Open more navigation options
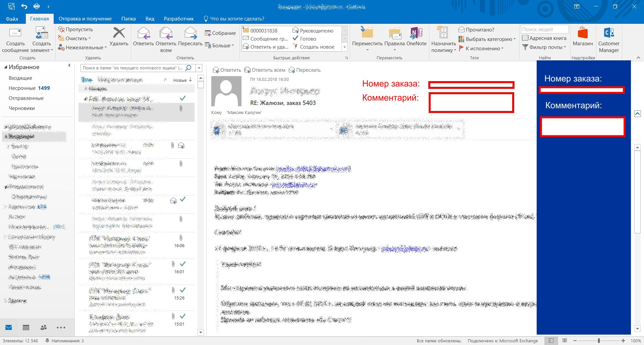Image resolution: width=644 pixels, height=345 pixels. [61, 328]
